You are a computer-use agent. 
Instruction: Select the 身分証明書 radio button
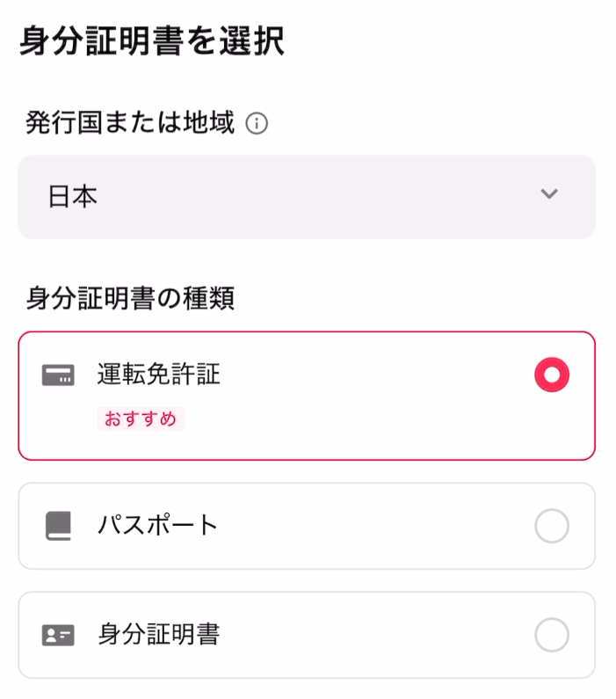[x=552, y=635]
